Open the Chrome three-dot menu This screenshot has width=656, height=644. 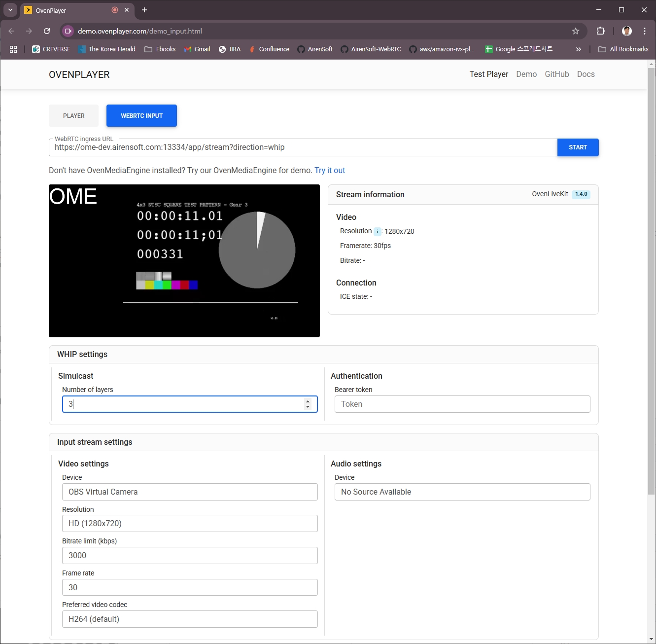tap(644, 31)
